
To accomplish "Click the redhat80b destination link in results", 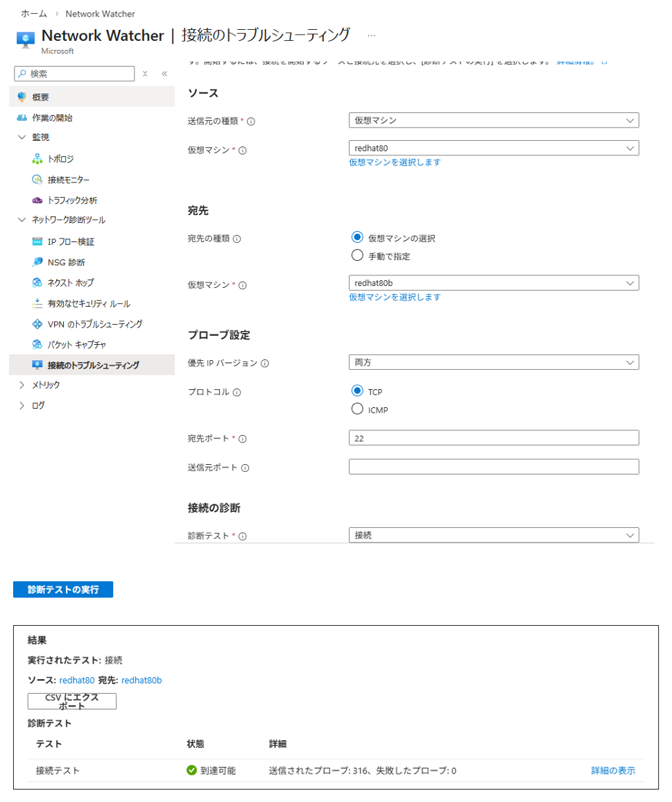I will [x=141, y=681].
